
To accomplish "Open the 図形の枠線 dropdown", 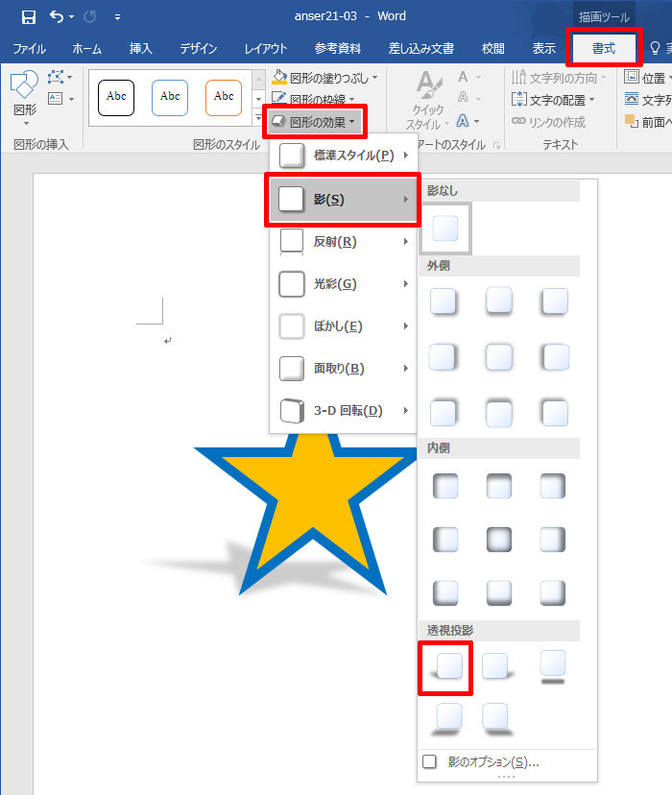I will (x=313, y=98).
